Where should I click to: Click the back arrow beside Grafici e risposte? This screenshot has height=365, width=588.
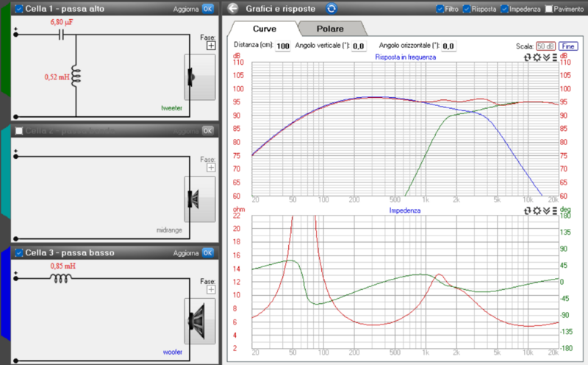[x=233, y=9]
